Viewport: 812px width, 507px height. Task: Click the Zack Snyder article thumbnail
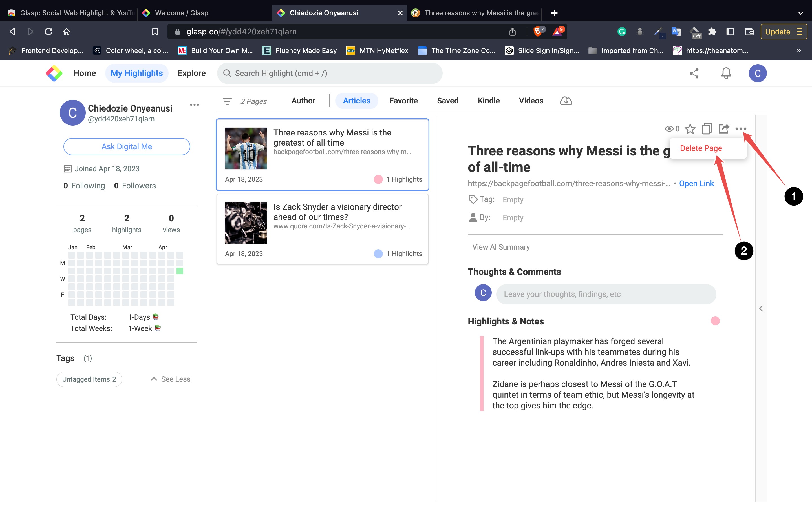(246, 222)
